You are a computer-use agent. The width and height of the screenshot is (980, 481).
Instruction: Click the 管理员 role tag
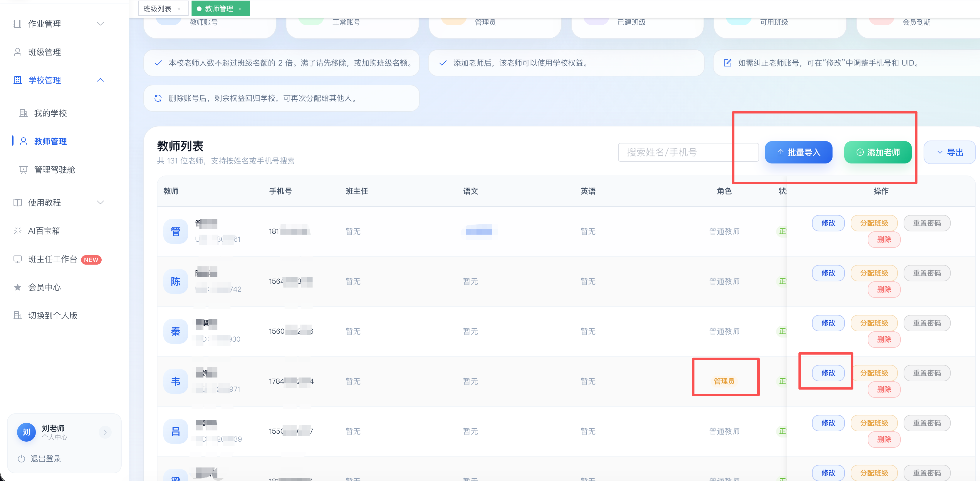(724, 381)
